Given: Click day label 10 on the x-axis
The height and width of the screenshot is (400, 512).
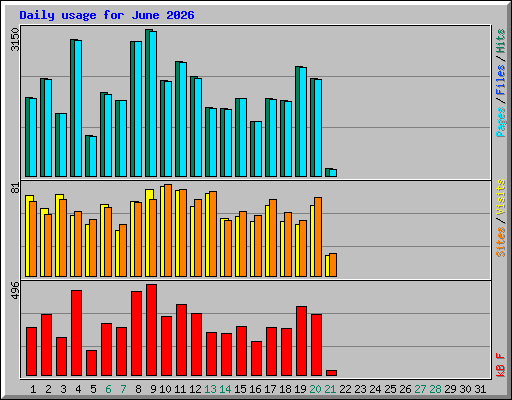Looking at the screenshot, I should pos(165,389).
